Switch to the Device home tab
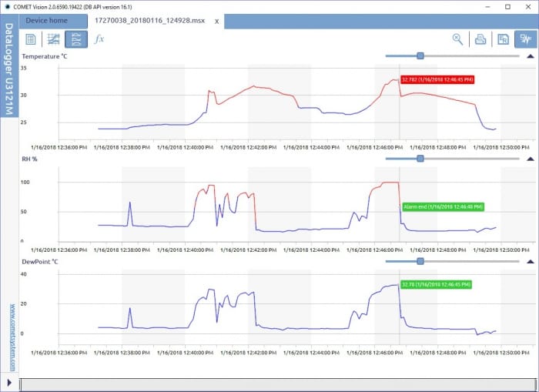 [47, 21]
